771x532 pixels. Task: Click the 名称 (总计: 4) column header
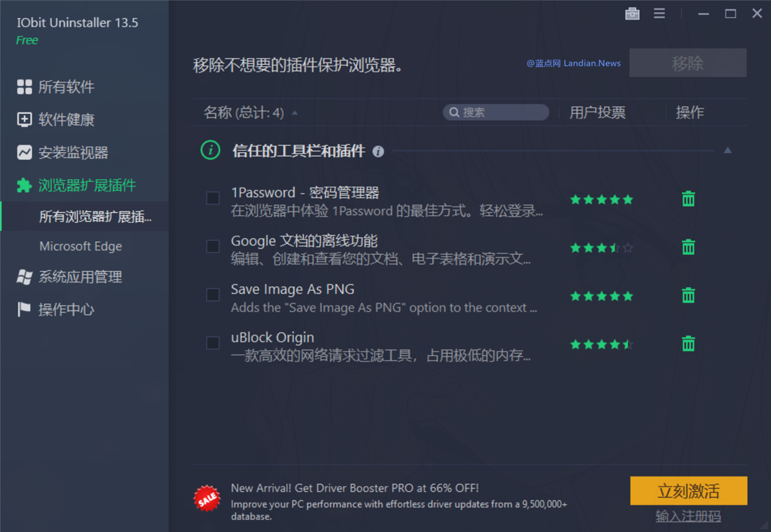[x=244, y=113]
